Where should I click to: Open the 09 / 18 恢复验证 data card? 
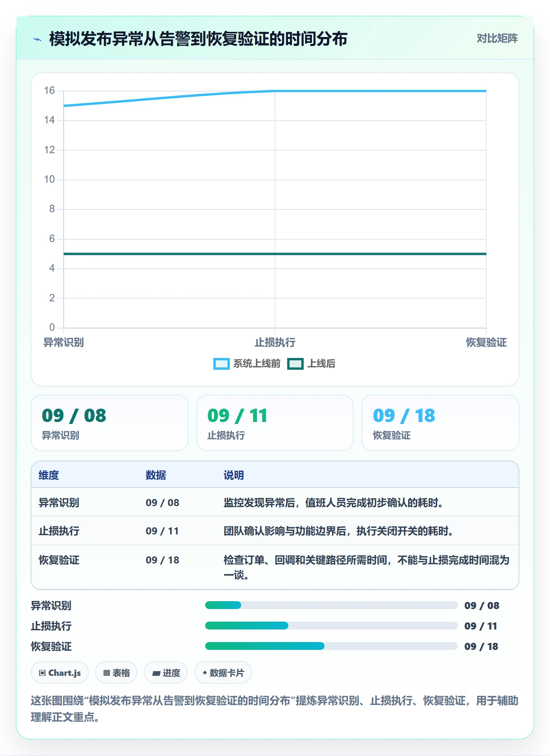440,423
